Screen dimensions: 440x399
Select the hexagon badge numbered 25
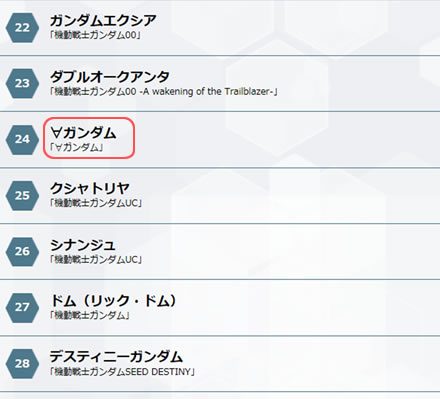[x=22, y=195]
